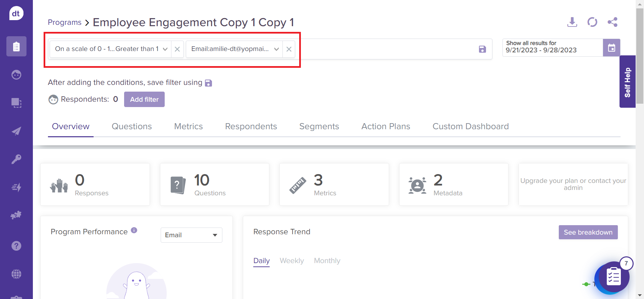Open the paper plane icon in sidebar
Screen dimensions: 644x299
(16, 131)
